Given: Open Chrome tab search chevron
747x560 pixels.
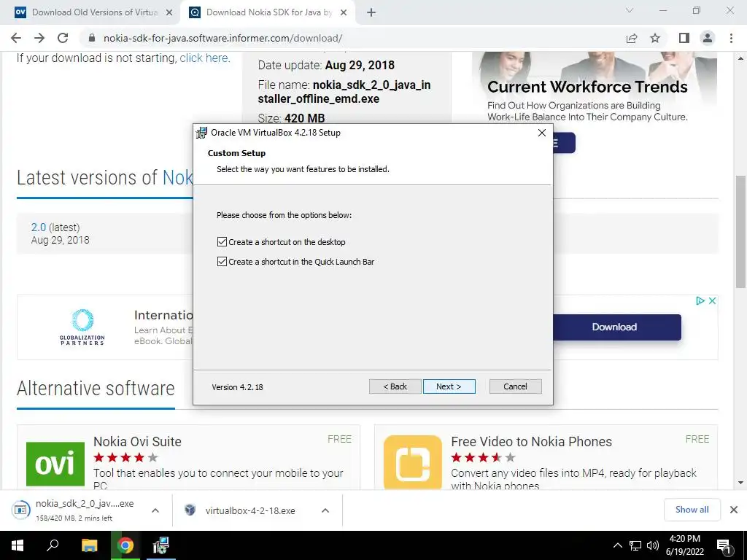Looking at the screenshot, I should (630, 10).
